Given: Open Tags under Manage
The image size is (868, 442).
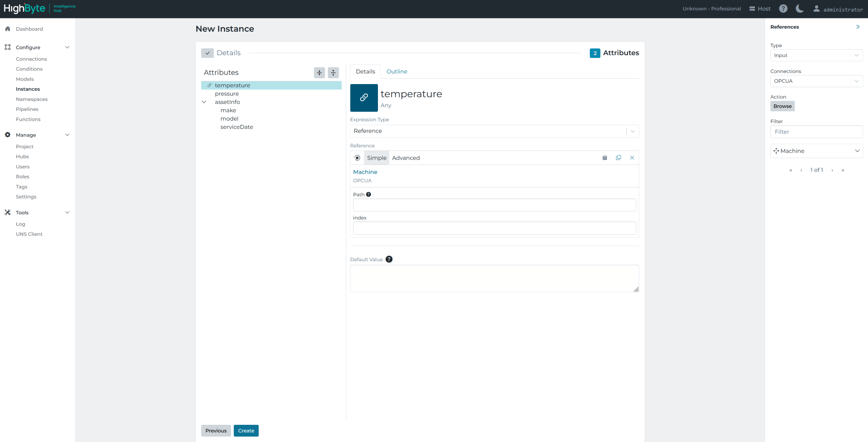Looking at the screenshot, I should 21,187.
